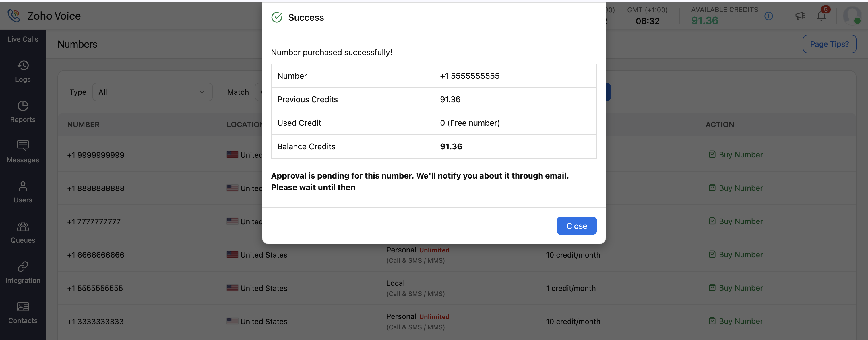Viewport: 868px width, 340px height.
Task: Go to Messages in the sidebar
Action: point(23,151)
